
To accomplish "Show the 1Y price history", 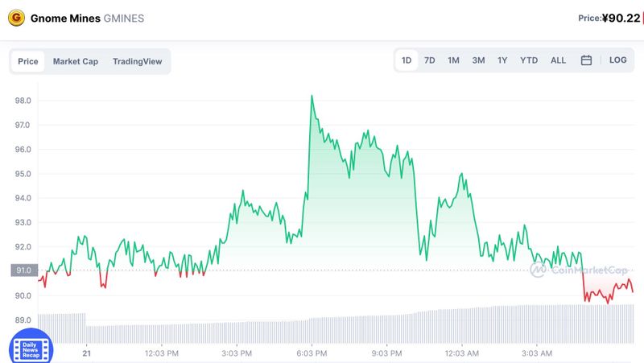I will click(x=502, y=60).
